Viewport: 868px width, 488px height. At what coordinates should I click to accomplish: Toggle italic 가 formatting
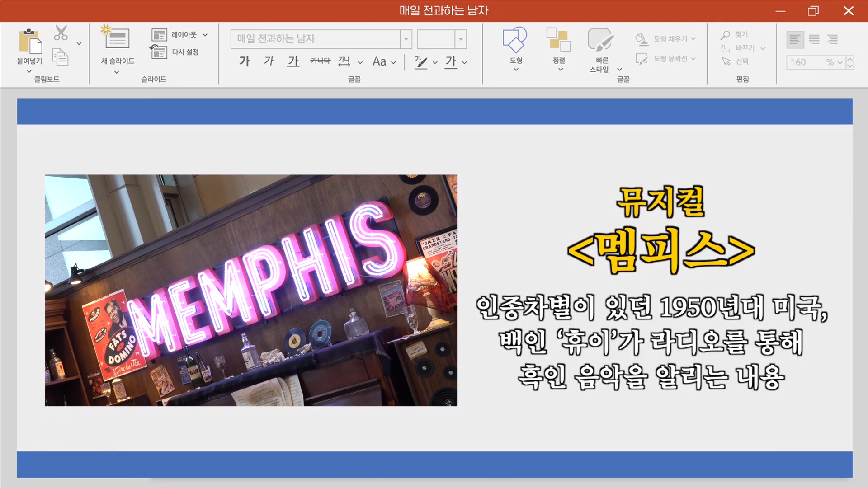point(269,61)
